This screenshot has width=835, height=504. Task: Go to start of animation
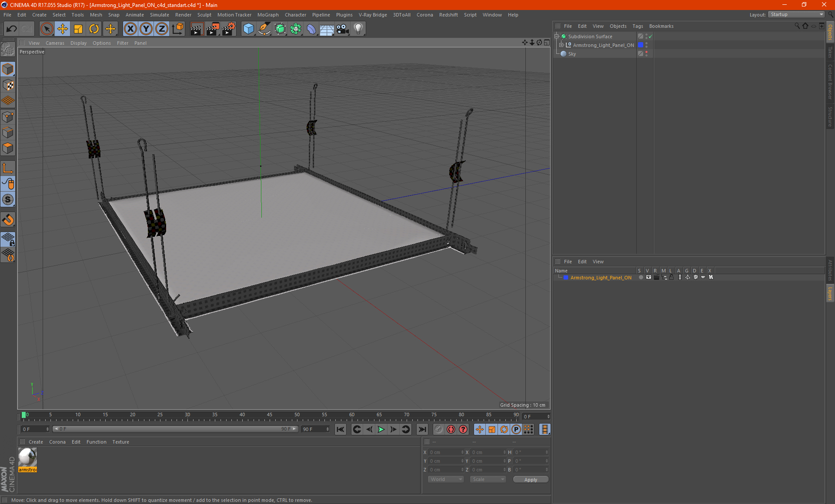tap(340, 429)
